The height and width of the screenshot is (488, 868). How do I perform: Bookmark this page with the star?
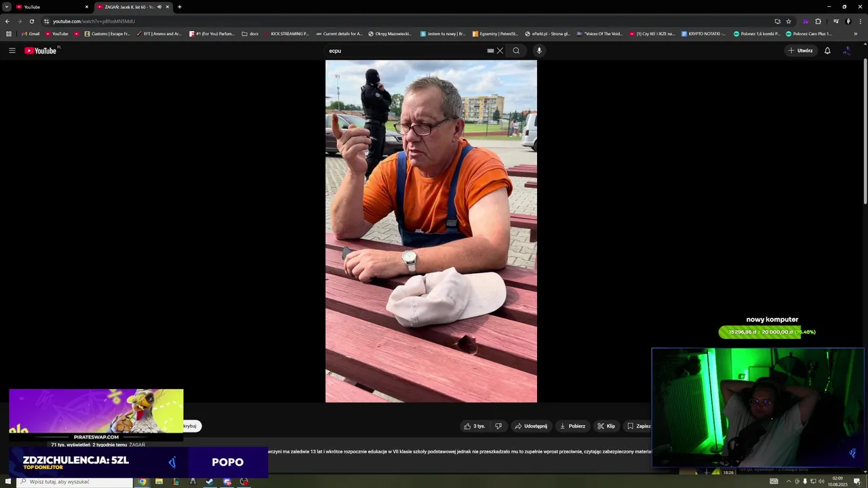tap(789, 21)
